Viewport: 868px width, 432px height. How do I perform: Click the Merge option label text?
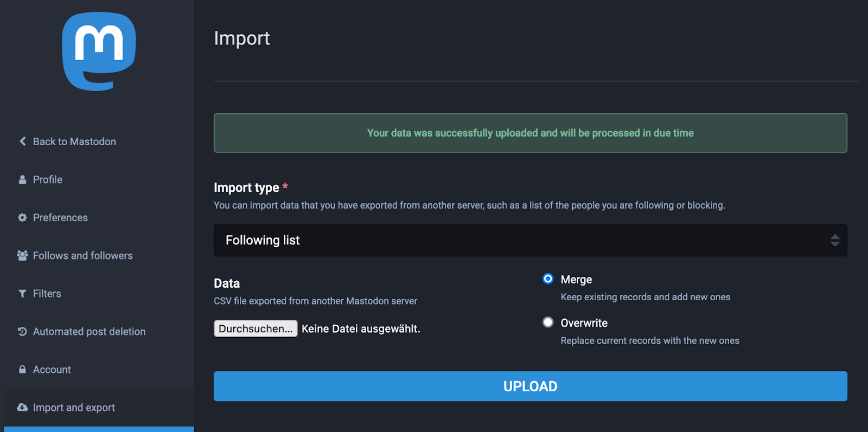click(x=576, y=280)
